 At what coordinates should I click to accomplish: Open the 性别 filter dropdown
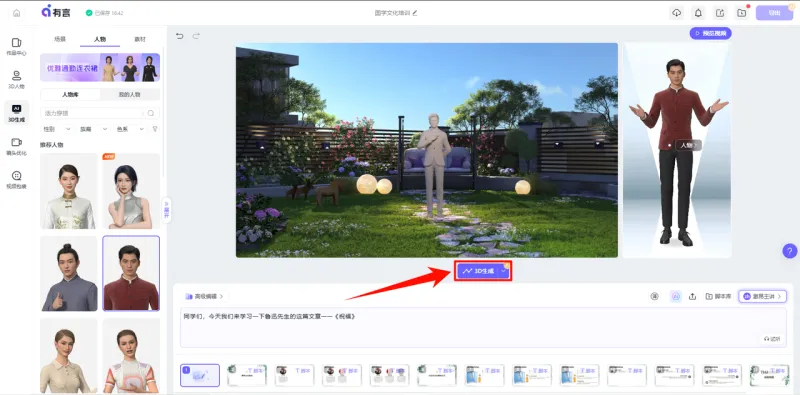[56, 129]
